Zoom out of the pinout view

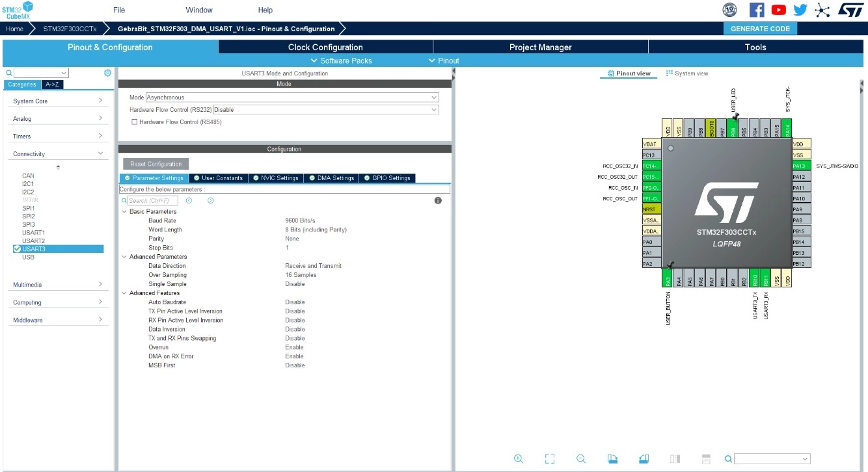pos(581,458)
